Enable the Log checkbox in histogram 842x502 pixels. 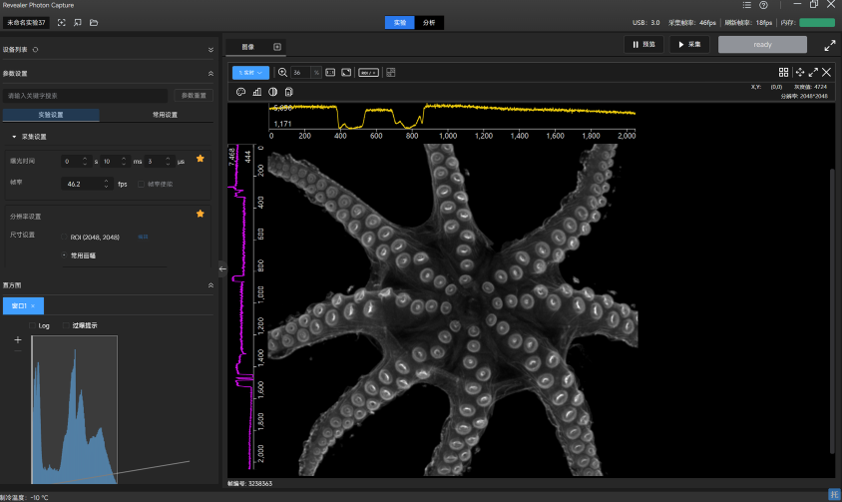33,325
